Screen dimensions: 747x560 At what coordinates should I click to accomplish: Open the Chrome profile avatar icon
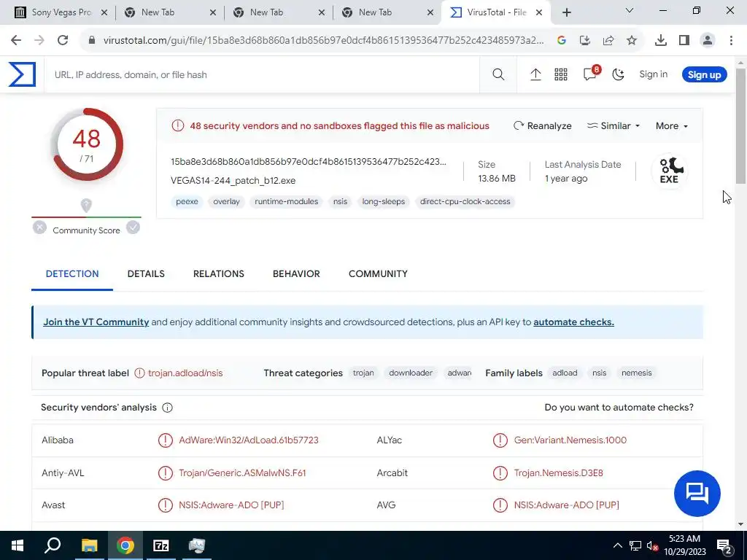[x=708, y=41]
